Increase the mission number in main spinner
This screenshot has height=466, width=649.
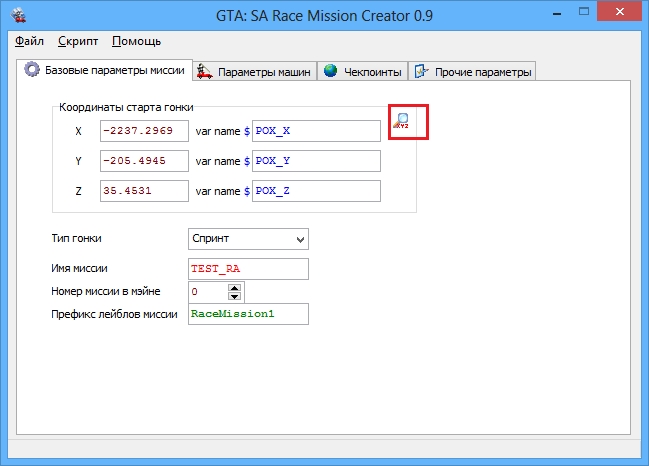(235, 288)
